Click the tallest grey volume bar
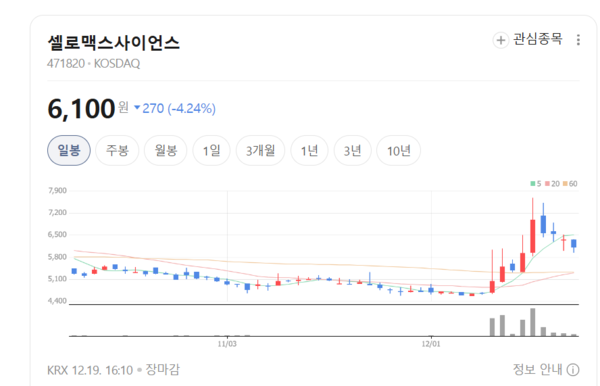Image resolution: width=600 pixels, height=386 pixels. [x=533, y=322]
